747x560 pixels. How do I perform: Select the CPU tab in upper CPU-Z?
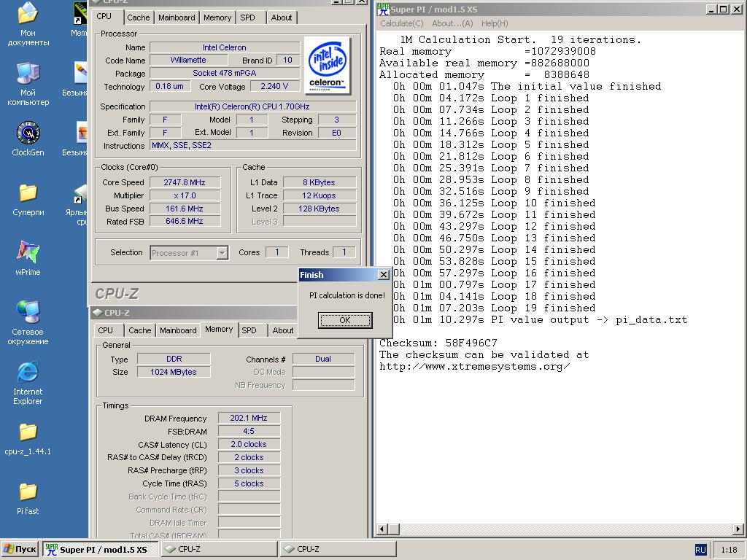104,16
